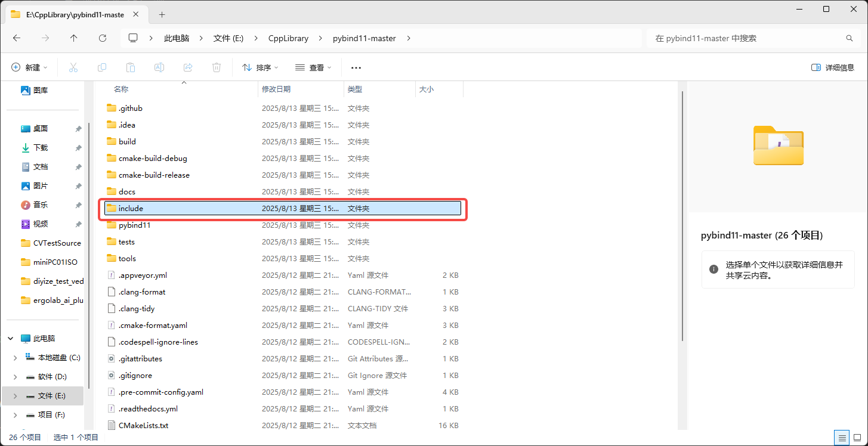The width and height of the screenshot is (868, 446).
Task: Click the Up one level arrow icon
Action: [73, 38]
